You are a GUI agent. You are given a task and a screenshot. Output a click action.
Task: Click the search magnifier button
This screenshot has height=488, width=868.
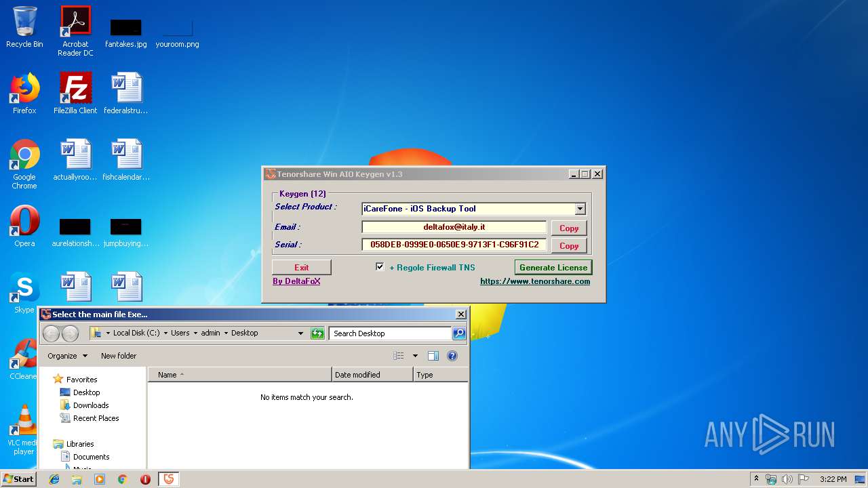(459, 333)
